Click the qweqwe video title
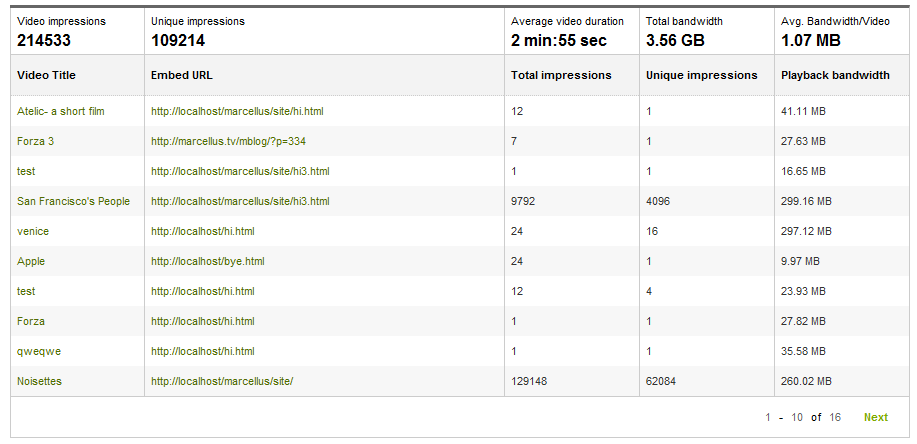 click(39, 351)
